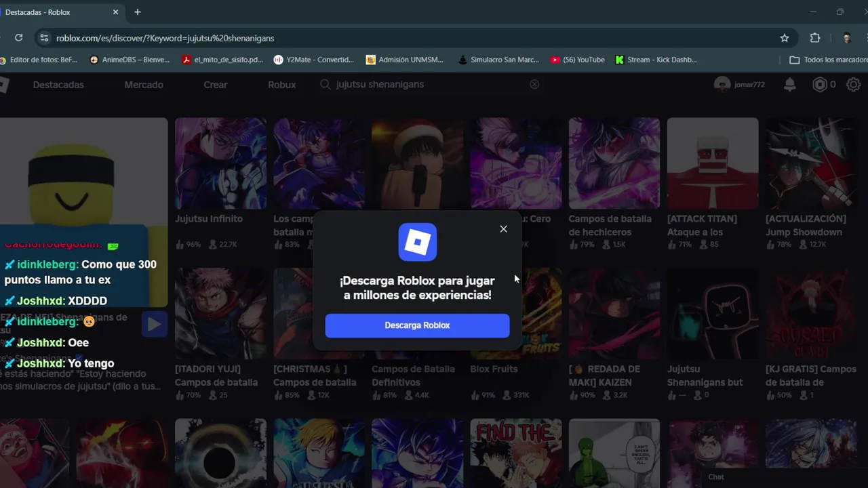This screenshot has width=868, height=488.
Task: Open the Jujutsu Infinito game thumbnail
Action: tap(220, 163)
